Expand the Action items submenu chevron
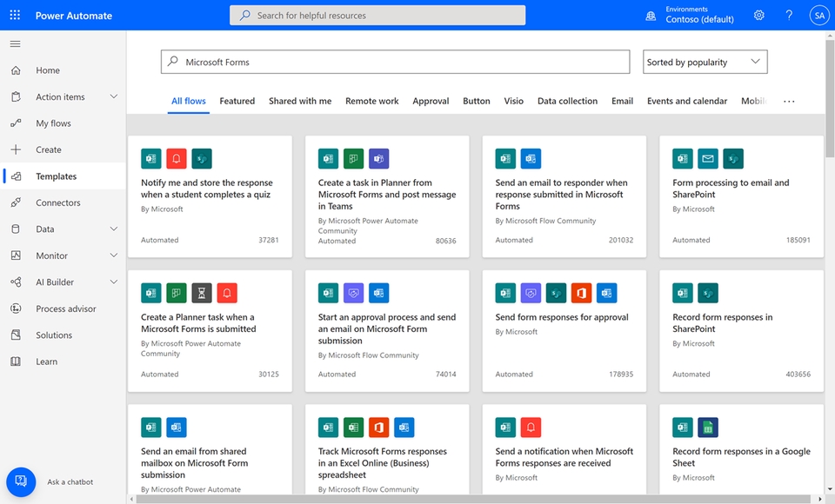835x504 pixels. coord(113,96)
